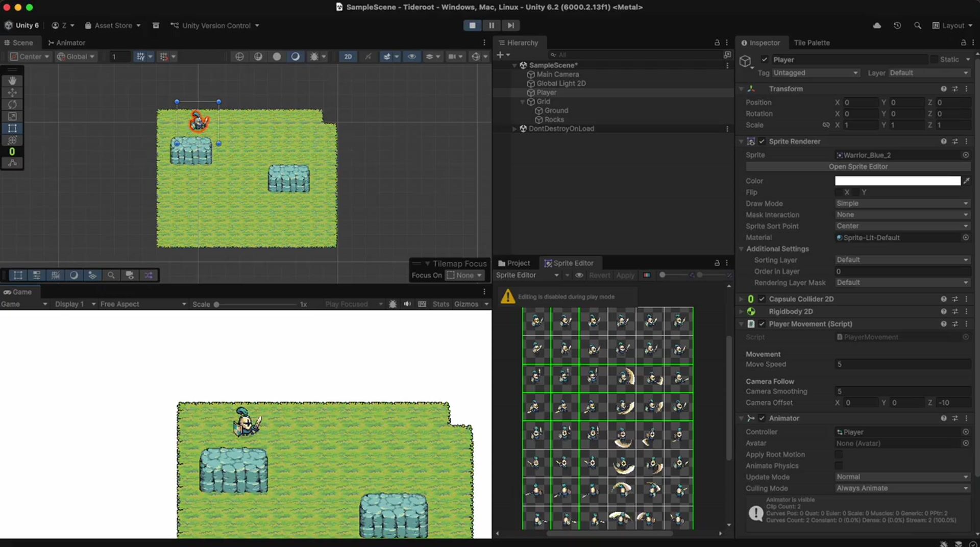Click the search icon in top toolbar
The image size is (980, 547).
click(917, 26)
